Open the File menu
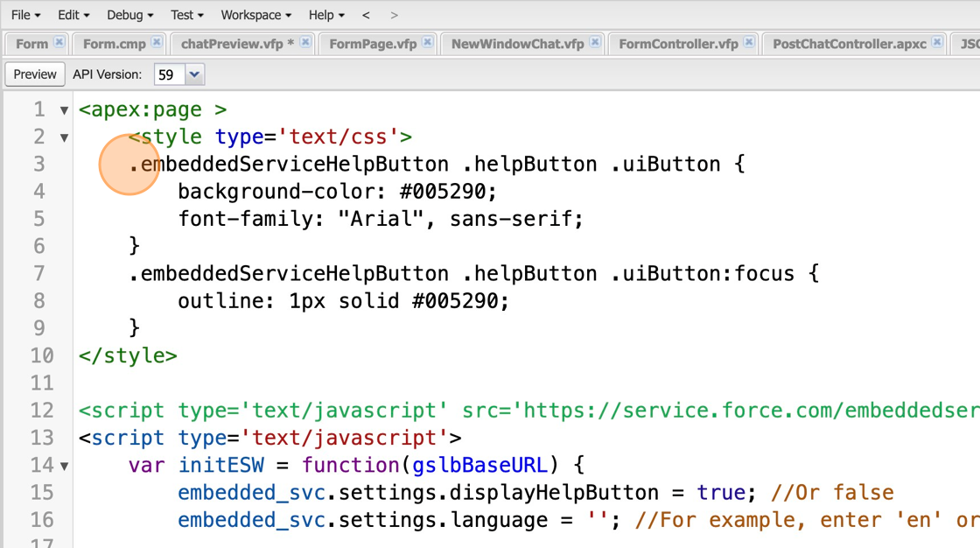 point(25,15)
